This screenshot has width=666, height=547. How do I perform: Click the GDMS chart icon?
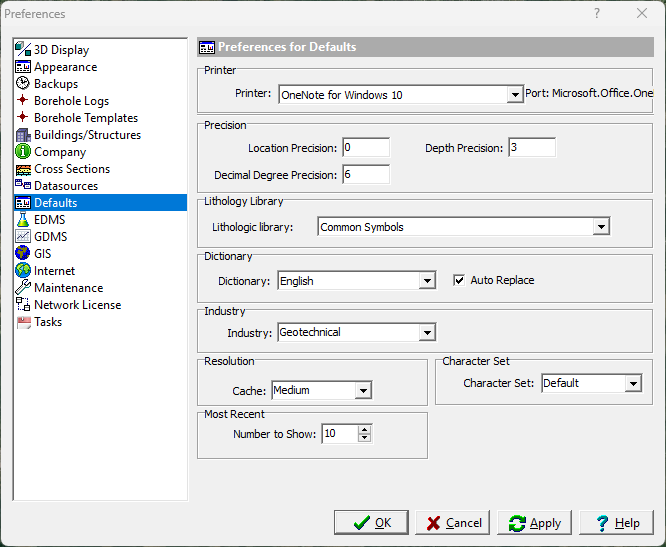23,237
